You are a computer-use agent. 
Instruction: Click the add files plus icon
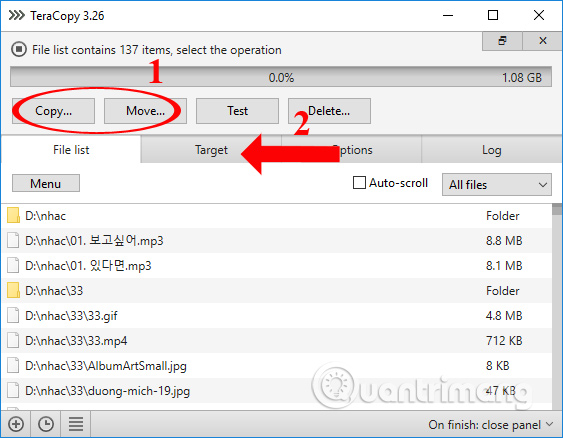coord(16,424)
